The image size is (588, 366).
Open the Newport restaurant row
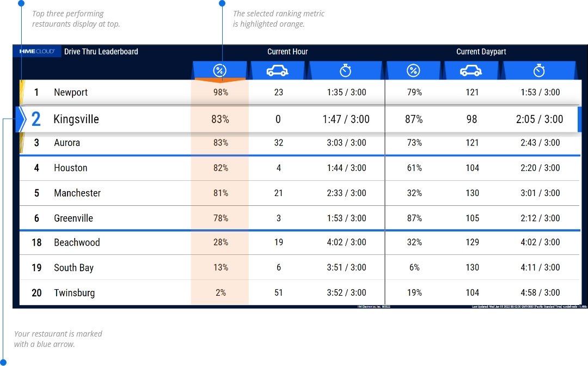pyautogui.click(x=71, y=93)
